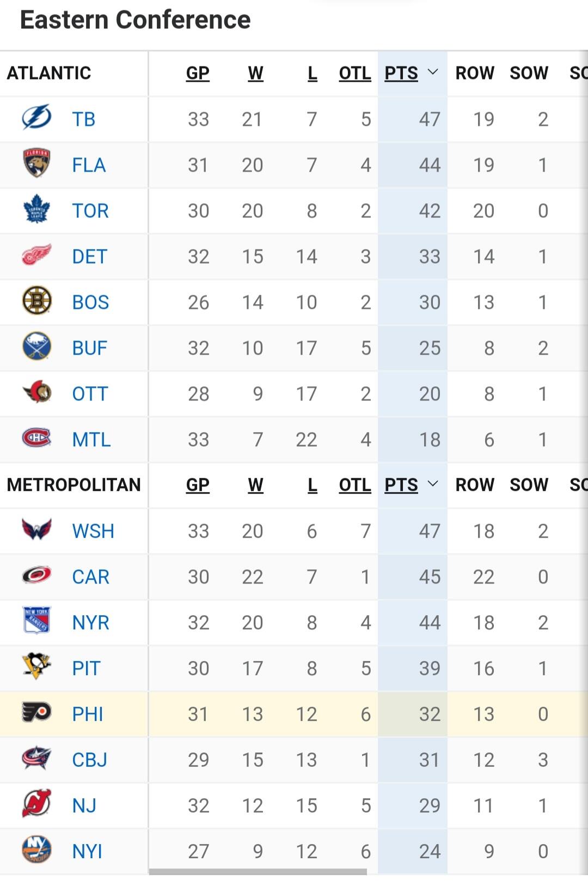Click the Pittsburgh Penguins logo
Image resolution: width=588 pixels, height=886 pixels.
tap(36, 667)
